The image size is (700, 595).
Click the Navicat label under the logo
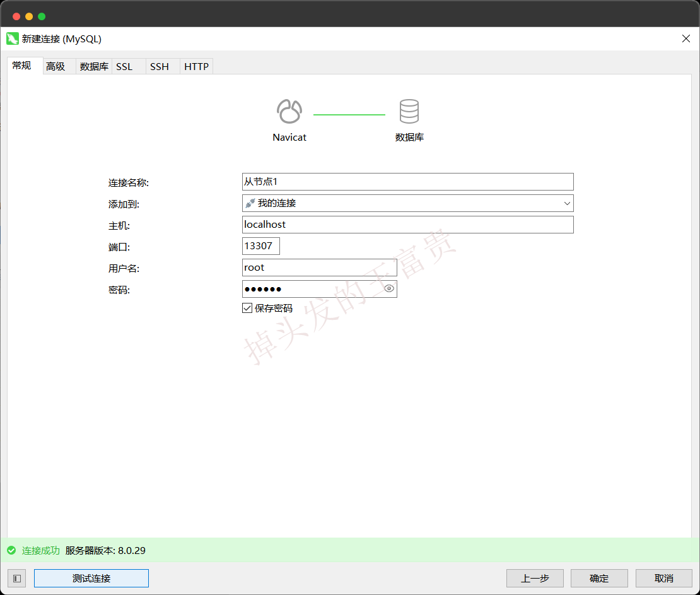pos(289,137)
